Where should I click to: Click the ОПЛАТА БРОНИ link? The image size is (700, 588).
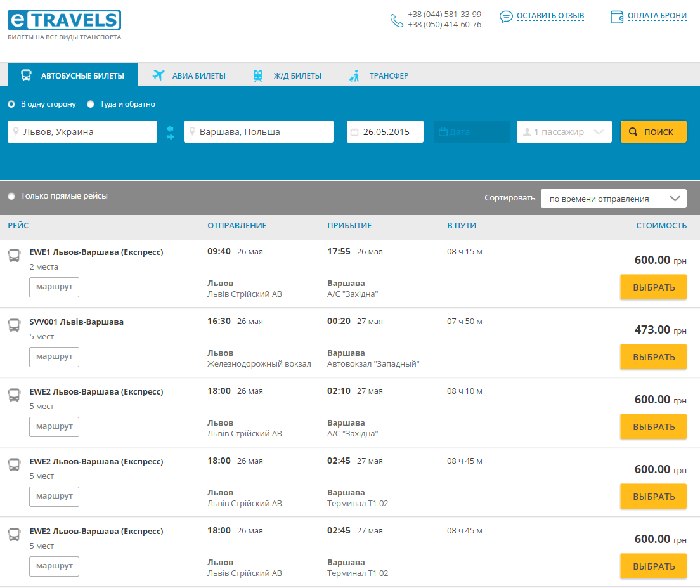[657, 16]
